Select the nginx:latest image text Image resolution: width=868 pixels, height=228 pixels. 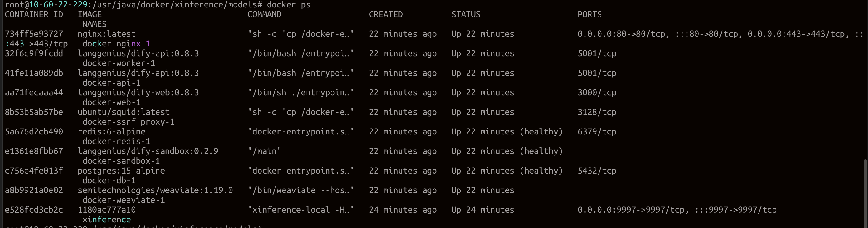(x=106, y=34)
